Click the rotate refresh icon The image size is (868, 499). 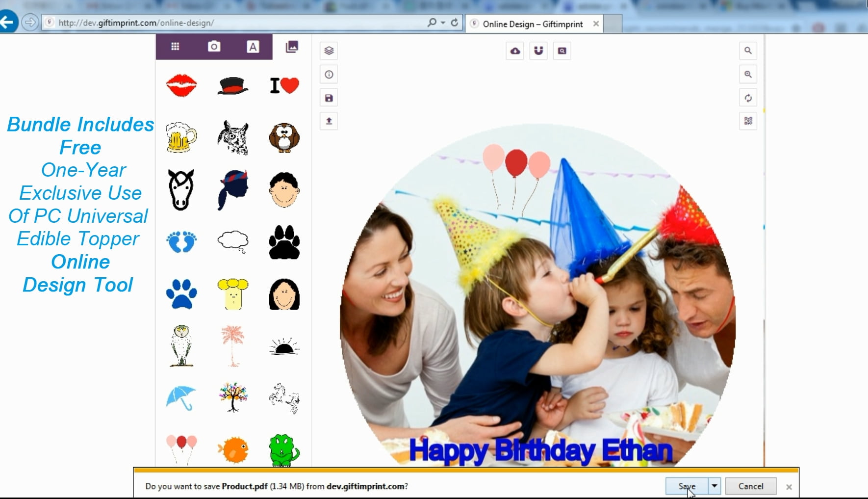coord(748,98)
